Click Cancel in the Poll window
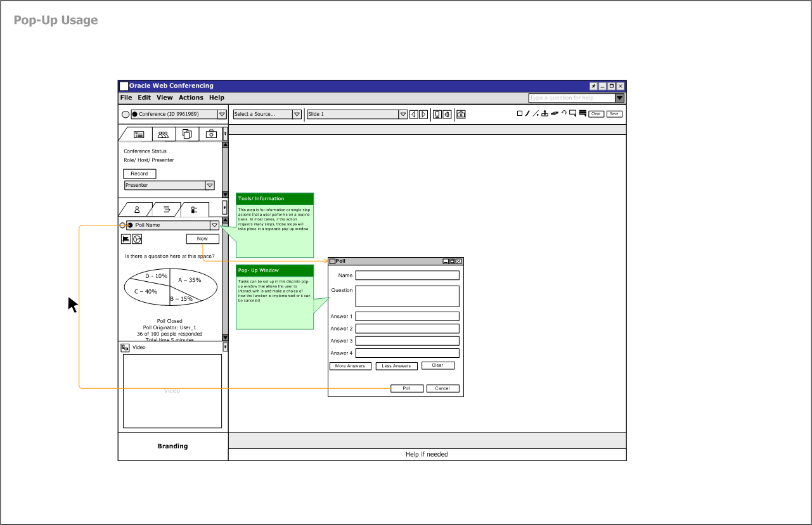The image size is (812, 525). click(442, 388)
